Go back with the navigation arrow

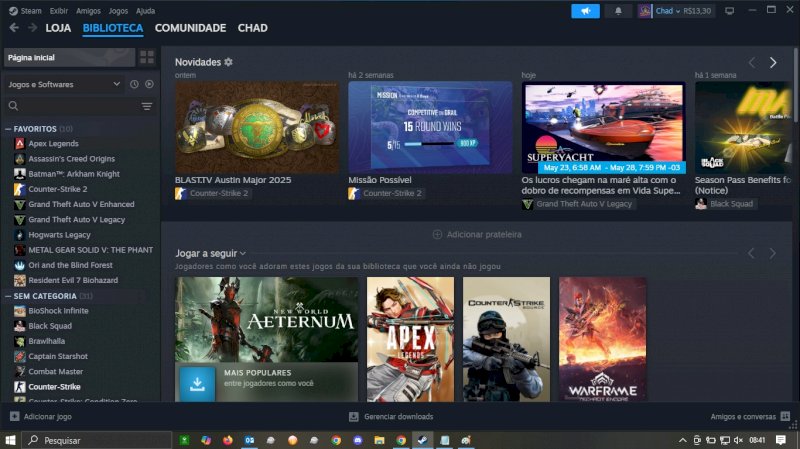(14, 28)
